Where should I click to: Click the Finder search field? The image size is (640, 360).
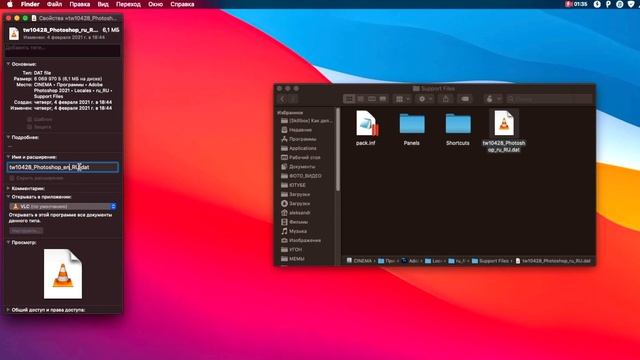[549, 99]
